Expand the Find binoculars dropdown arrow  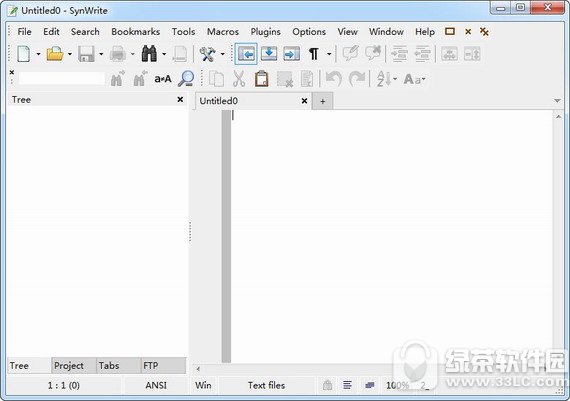[x=164, y=55]
